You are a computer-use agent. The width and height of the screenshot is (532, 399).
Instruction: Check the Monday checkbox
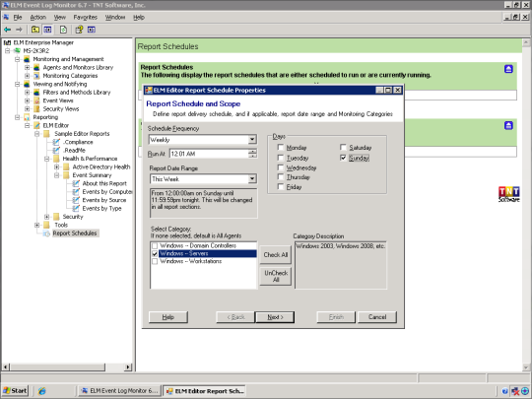pyautogui.click(x=280, y=147)
